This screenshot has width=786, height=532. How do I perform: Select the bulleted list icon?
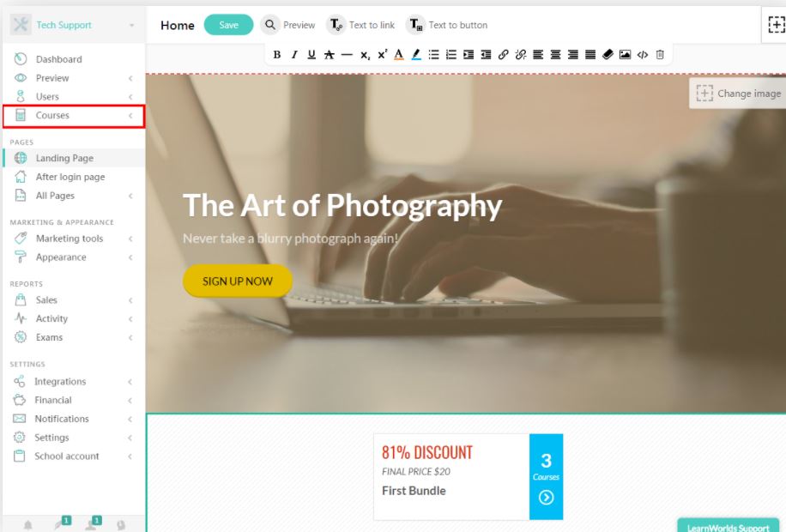pos(433,55)
